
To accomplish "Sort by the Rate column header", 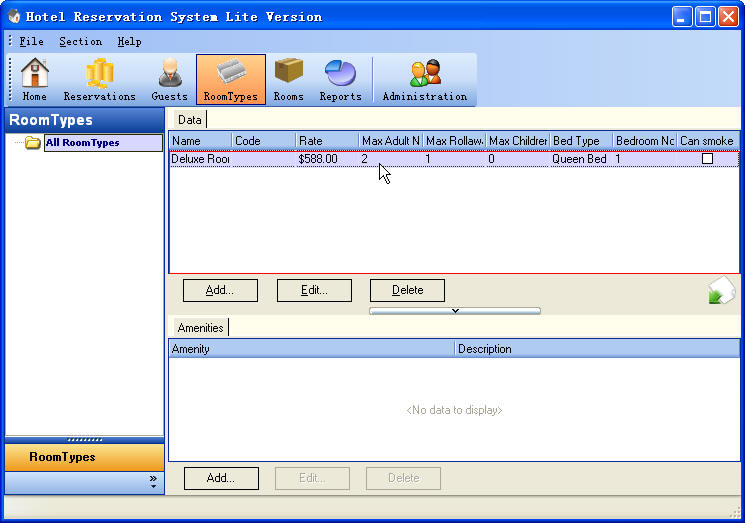I will [326, 141].
